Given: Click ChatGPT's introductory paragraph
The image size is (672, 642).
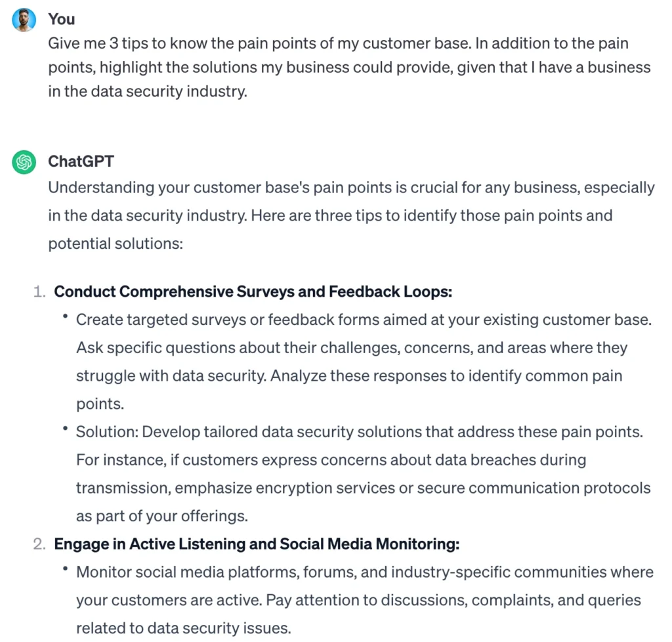Looking at the screenshot, I should (x=351, y=216).
